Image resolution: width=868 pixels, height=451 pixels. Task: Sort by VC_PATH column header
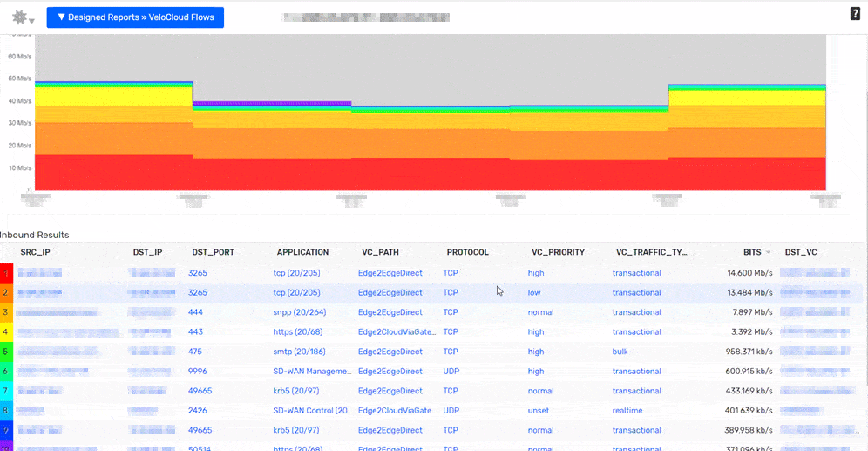pos(380,252)
